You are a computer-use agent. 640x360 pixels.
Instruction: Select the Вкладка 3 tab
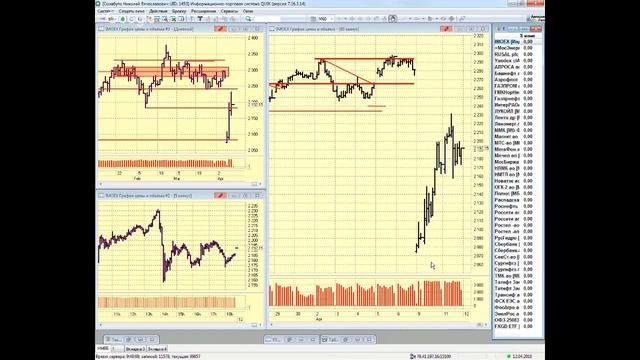pos(135,349)
